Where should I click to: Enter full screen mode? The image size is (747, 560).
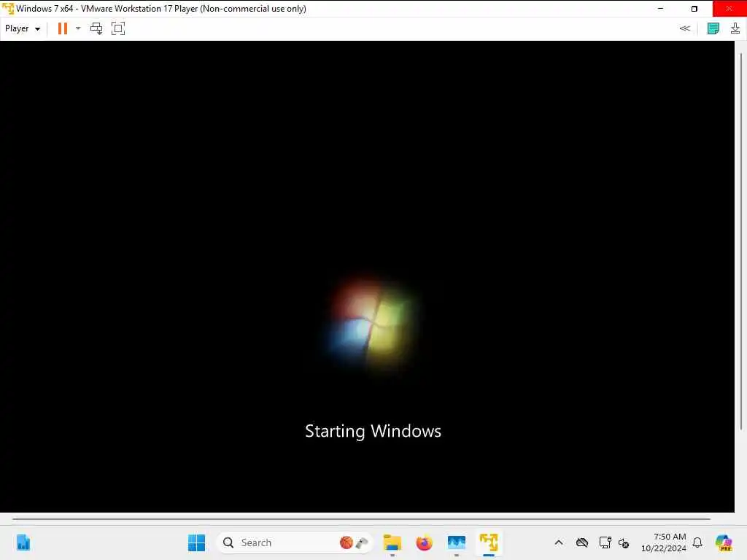tap(118, 28)
